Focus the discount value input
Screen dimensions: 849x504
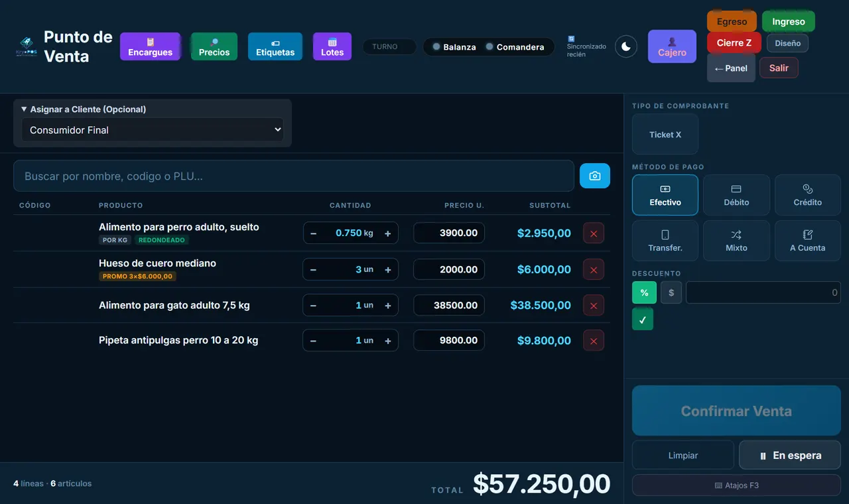(x=763, y=292)
